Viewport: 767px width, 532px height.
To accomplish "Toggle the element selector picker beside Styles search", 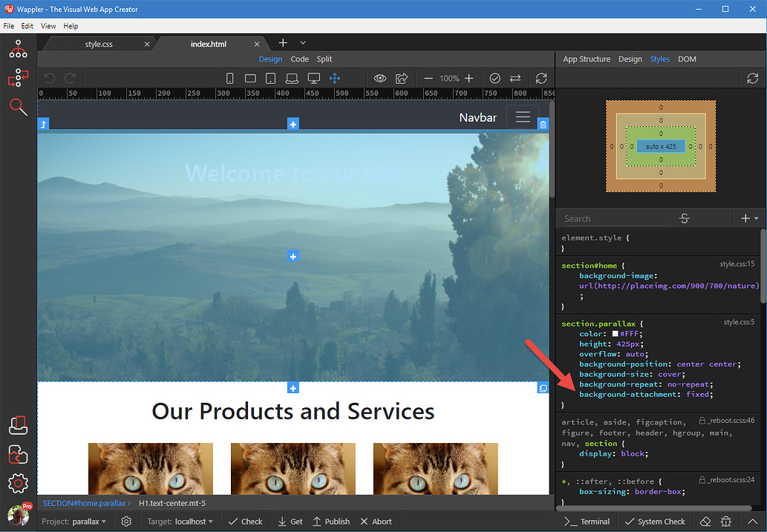I will coord(684,218).
